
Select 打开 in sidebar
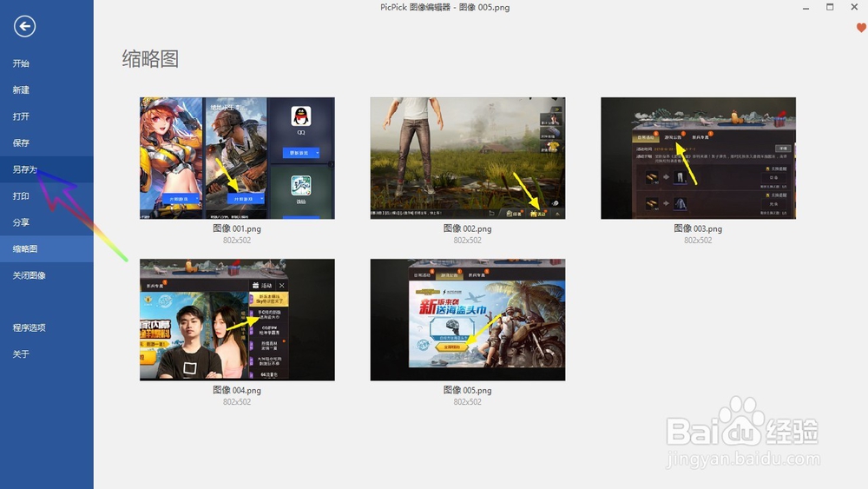coord(47,116)
